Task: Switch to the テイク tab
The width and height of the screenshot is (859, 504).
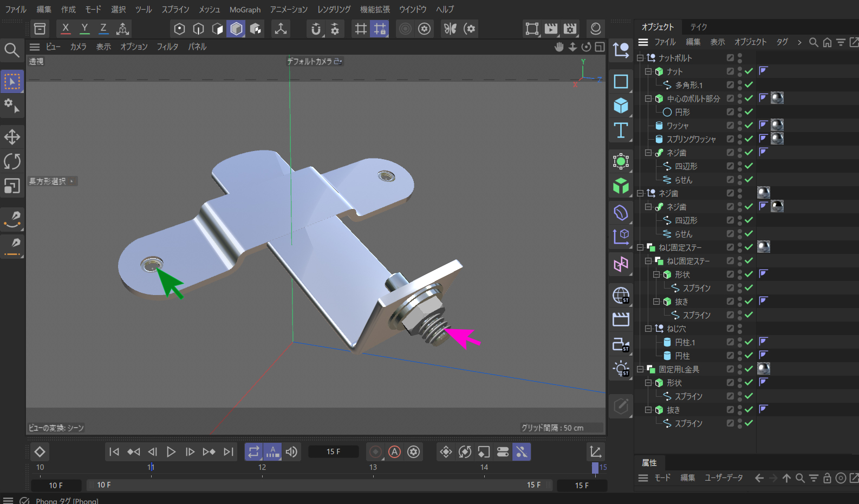Action: (x=698, y=27)
